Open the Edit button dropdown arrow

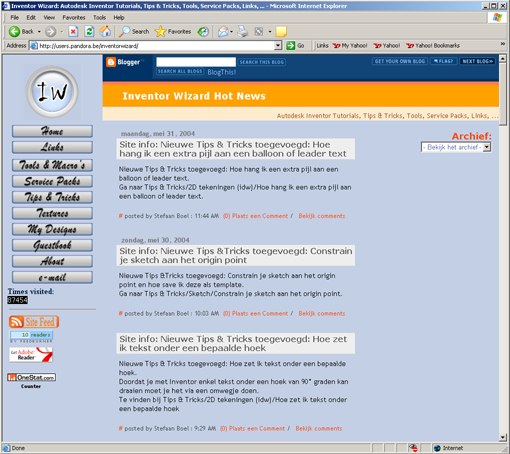270,32
